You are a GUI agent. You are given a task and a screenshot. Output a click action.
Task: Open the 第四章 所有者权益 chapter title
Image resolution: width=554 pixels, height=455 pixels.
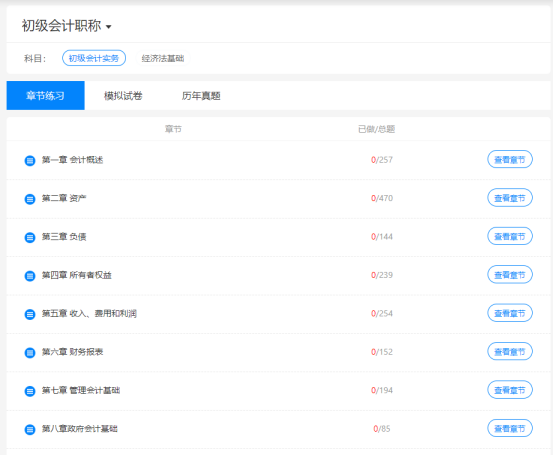(77, 275)
